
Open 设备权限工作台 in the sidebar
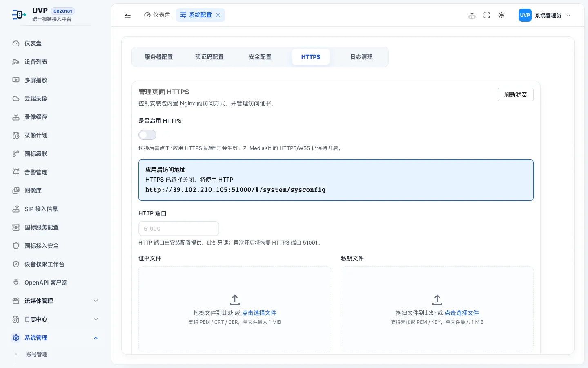[56, 264]
